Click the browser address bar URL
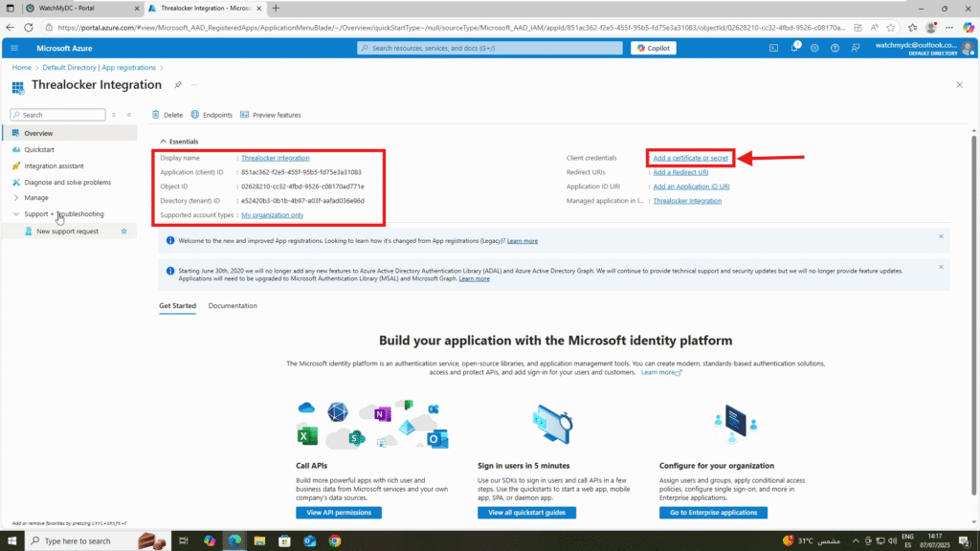980x551 pixels. (452, 28)
